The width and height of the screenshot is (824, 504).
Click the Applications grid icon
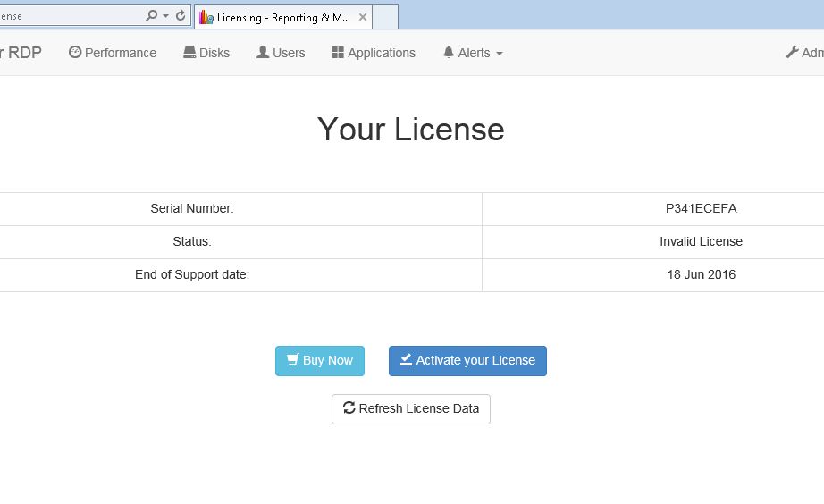point(338,53)
